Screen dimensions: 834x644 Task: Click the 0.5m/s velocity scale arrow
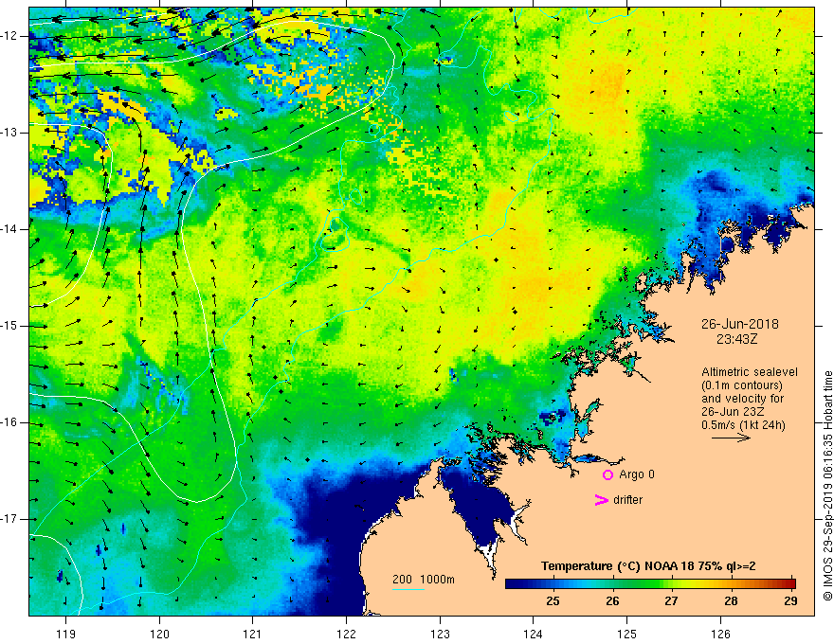[731, 438]
